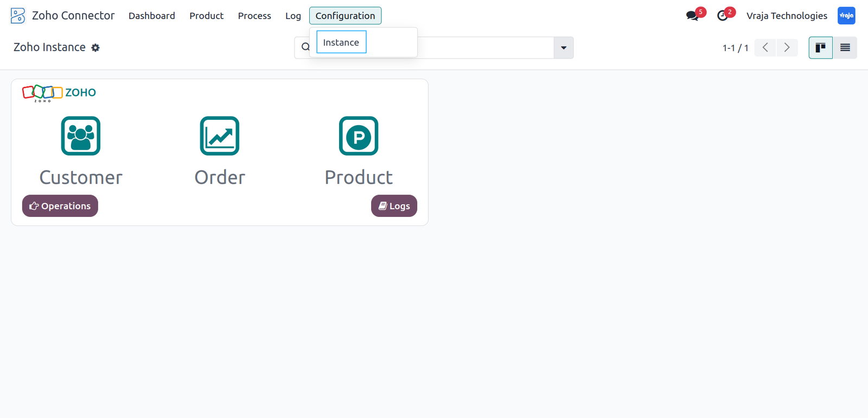Viewport: 868px width, 418px height.
Task: Switch to kanban view
Action: click(821, 48)
